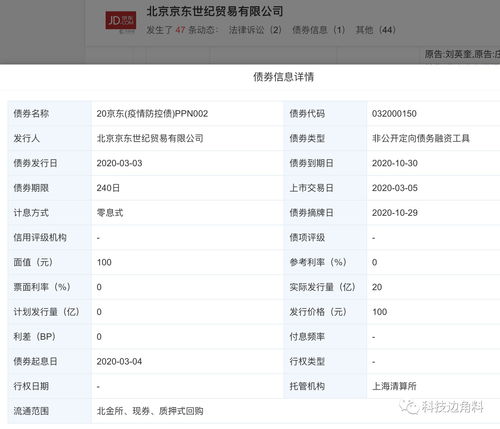Click the 信用评级机构 label cell
The height and width of the screenshot is (429, 500).
(x=50, y=238)
